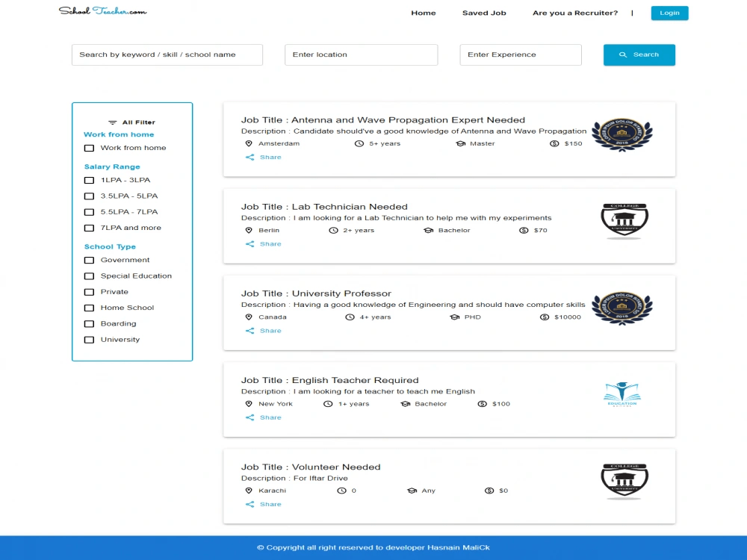The image size is (747, 560).
Task: Click the location pin icon next to Berlin
Action: pyautogui.click(x=249, y=230)
